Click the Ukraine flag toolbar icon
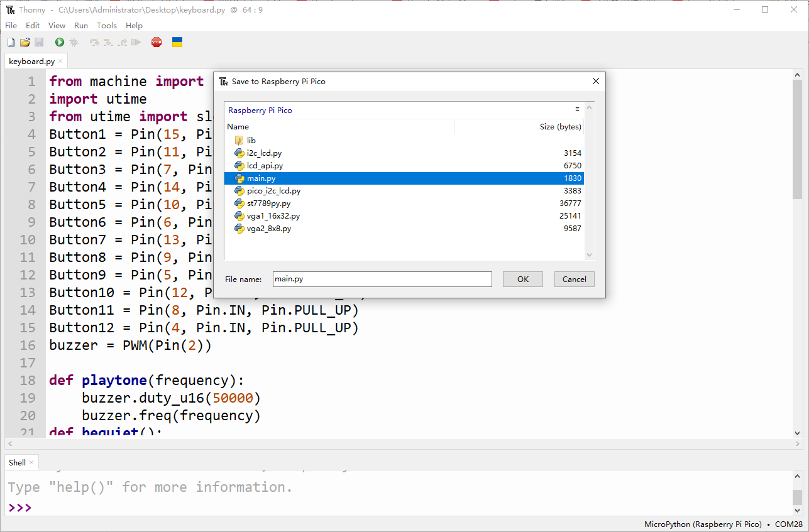 point(177,42)
